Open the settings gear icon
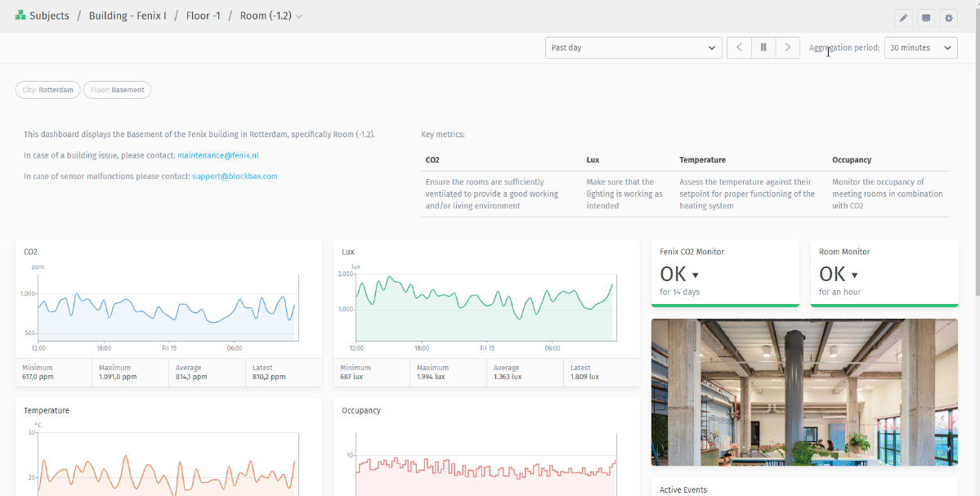This screenshot has width=980, height=496. click(948, 17)
